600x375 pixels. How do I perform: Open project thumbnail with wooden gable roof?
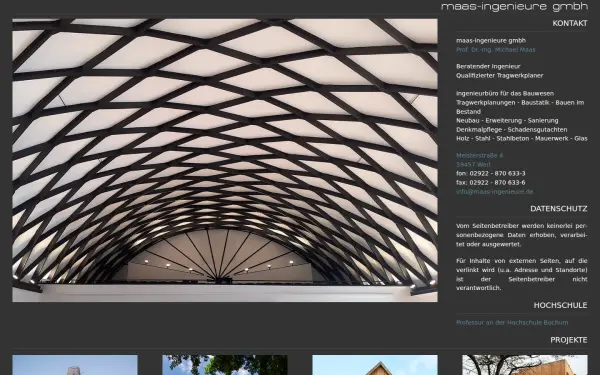[375, 365]
